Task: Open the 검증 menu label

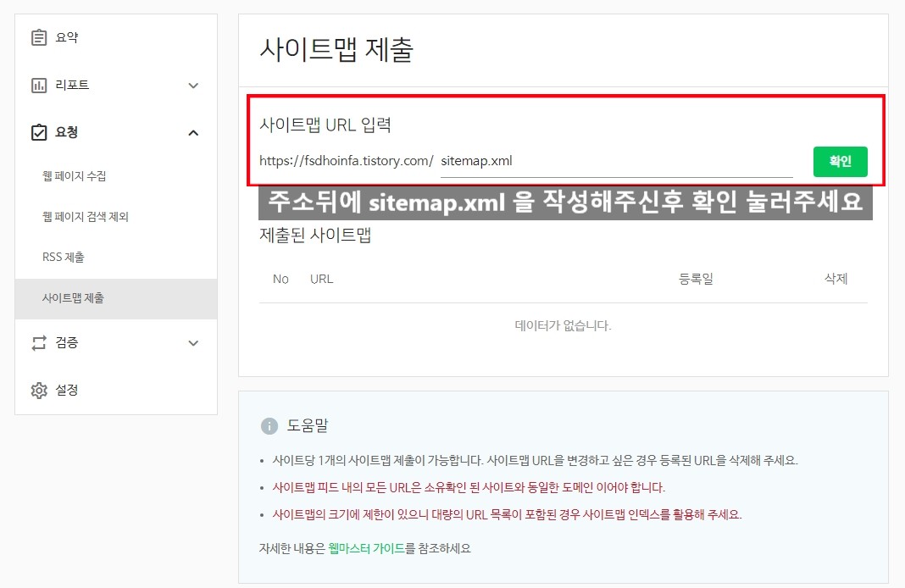Action: (66, 343)
